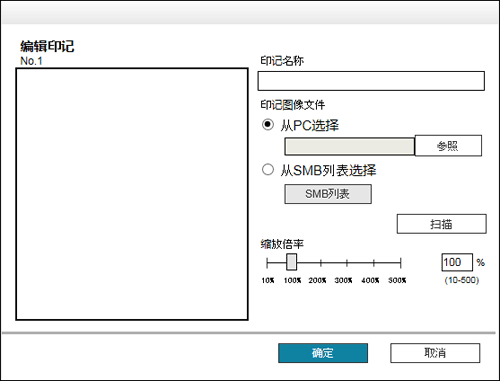Click the 编辑印记 heading
The width and height of the screenshot is (500, 381).
(47, 46)
